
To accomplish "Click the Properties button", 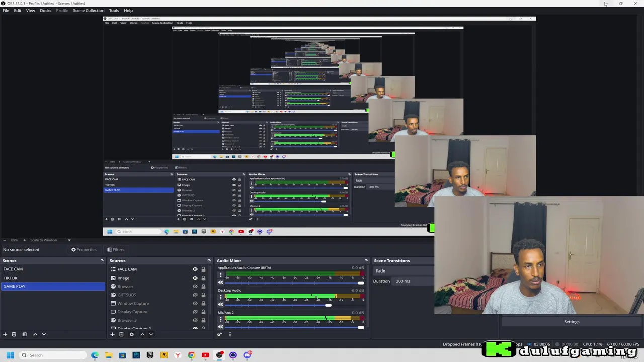I will (x=84, y=250).
